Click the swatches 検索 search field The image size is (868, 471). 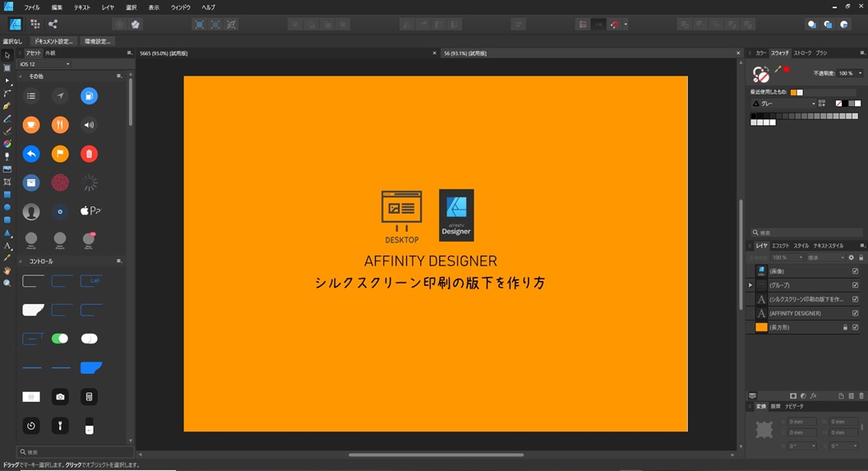[x=806, y=233]
